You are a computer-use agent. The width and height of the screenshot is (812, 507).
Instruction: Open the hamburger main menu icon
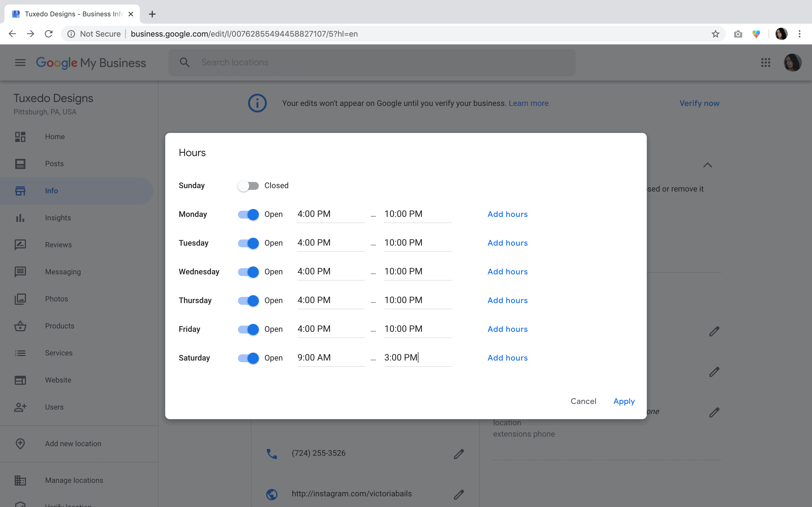point(20,63)
